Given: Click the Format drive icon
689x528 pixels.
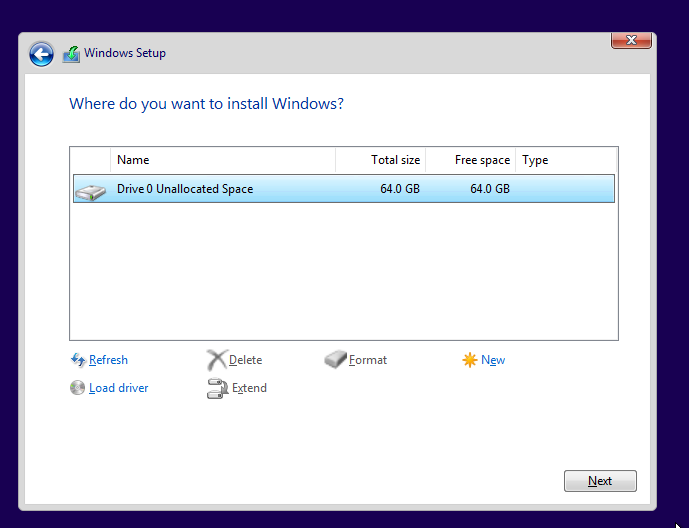Looking at the screenshot, I should tap(336, 359).
